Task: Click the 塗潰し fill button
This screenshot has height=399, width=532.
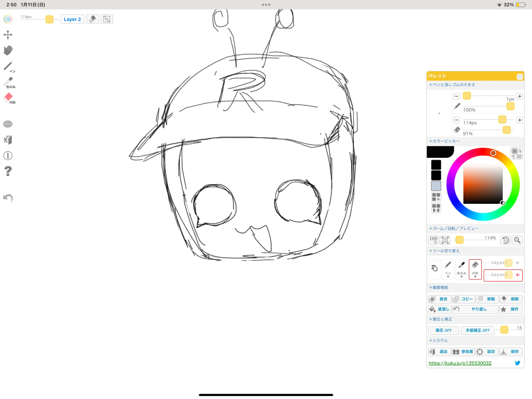Action: (440, 309)
